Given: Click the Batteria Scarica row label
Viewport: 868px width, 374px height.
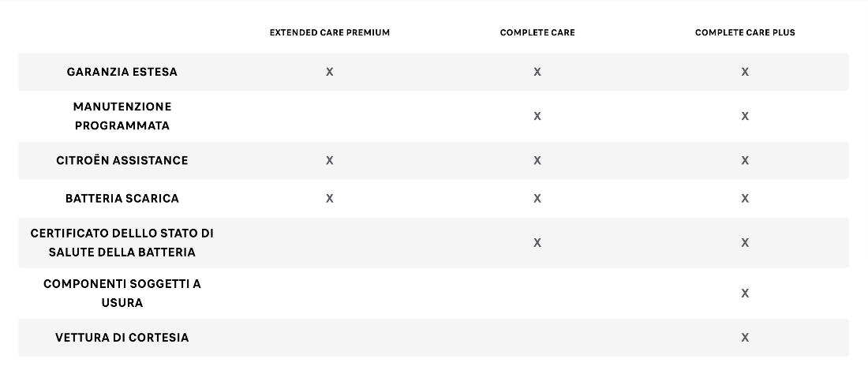Looking at the screenshot, I should [x=122, y=199].
